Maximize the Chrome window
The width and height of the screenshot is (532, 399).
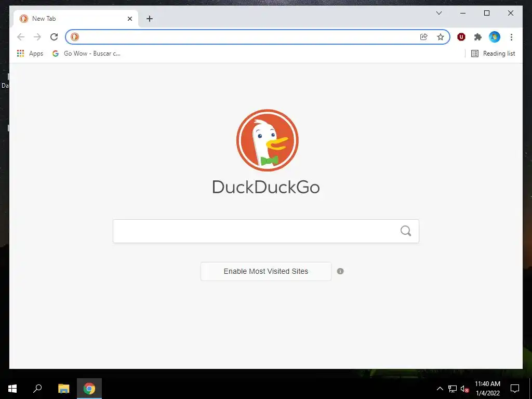486,13
